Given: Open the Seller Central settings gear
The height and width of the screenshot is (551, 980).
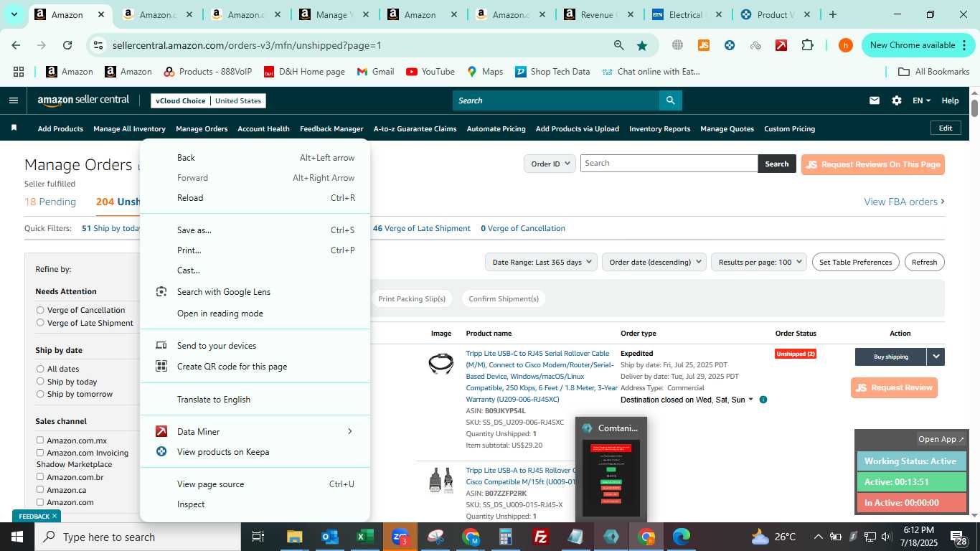Looking at the screenshot, I should coord(897,100).
